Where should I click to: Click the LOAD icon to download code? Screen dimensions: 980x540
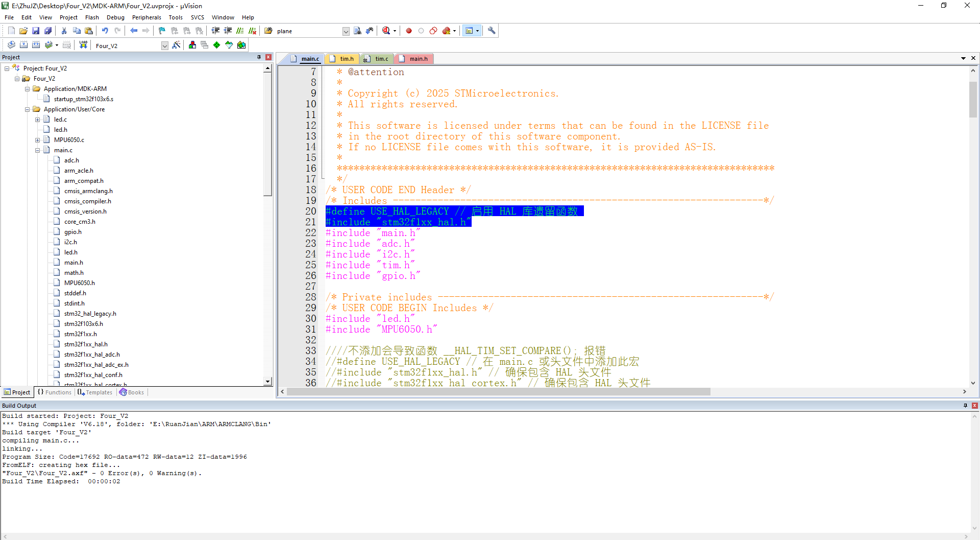[83, 45]
